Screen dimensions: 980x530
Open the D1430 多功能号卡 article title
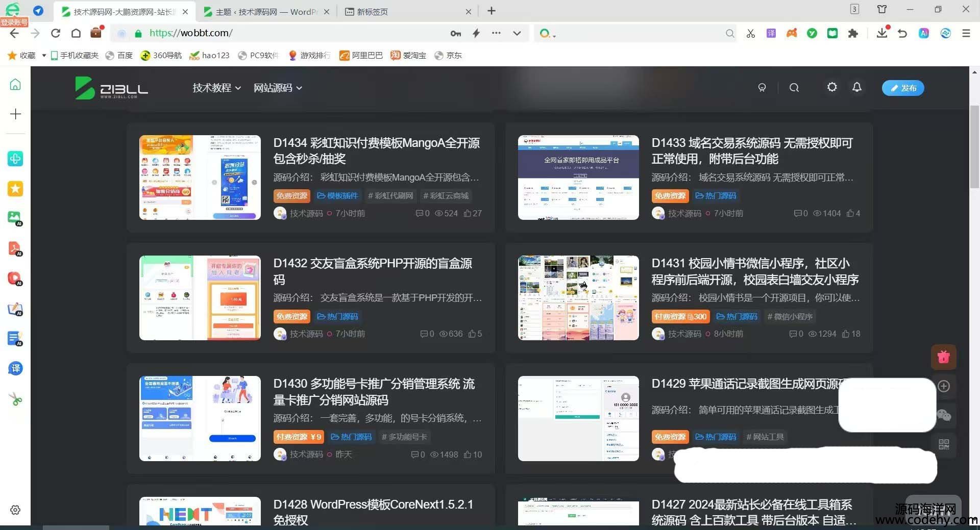374,391
